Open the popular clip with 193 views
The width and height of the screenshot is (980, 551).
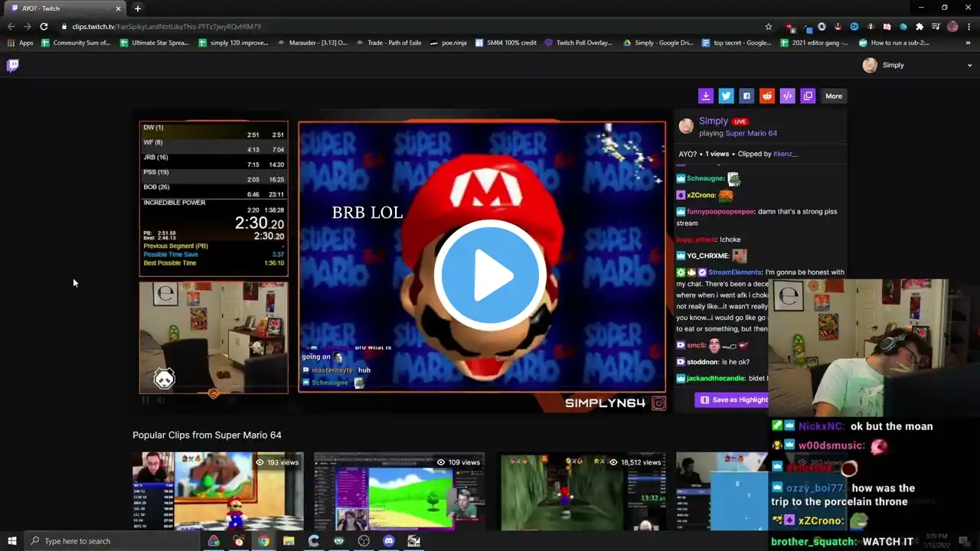[x=217, y=491]
